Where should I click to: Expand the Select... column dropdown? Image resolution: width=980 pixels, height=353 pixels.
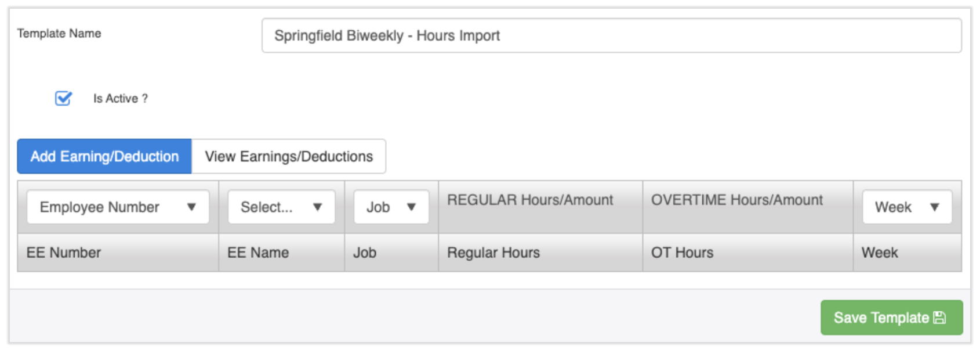coord(281,207)
